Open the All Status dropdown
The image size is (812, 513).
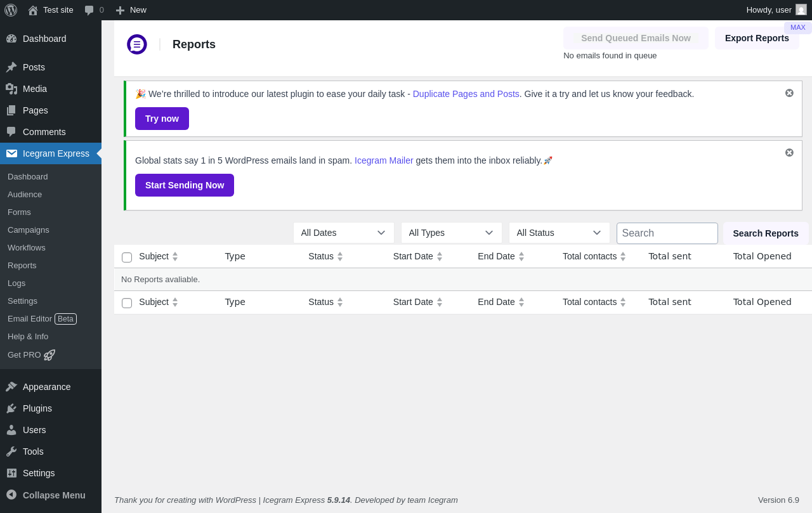[559, 233]
